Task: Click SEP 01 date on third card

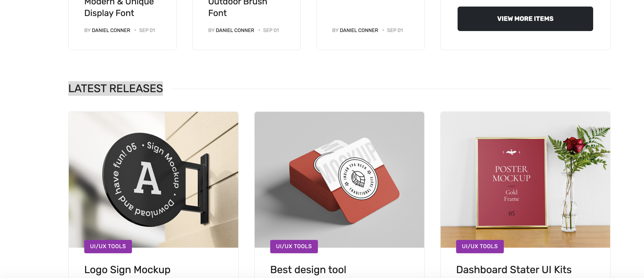Action: [395, 30]
